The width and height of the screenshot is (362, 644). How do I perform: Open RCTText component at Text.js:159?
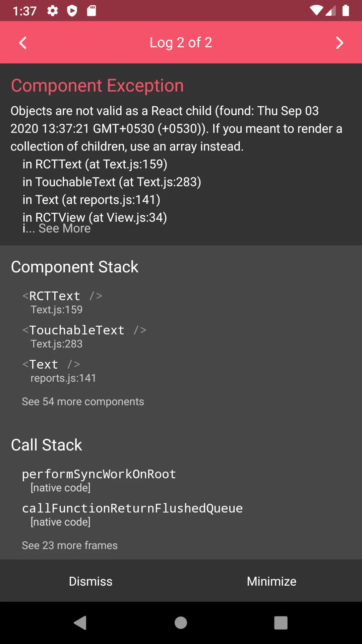[x=62, y=302]
